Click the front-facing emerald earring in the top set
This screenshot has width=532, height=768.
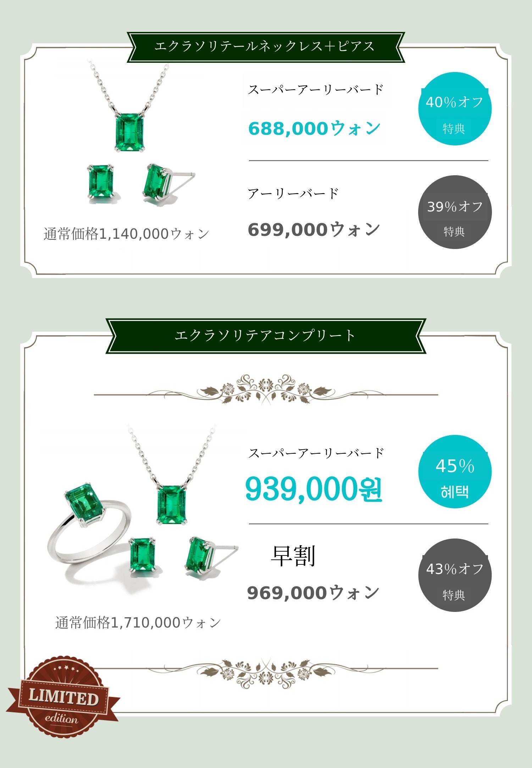pos(101,181)
